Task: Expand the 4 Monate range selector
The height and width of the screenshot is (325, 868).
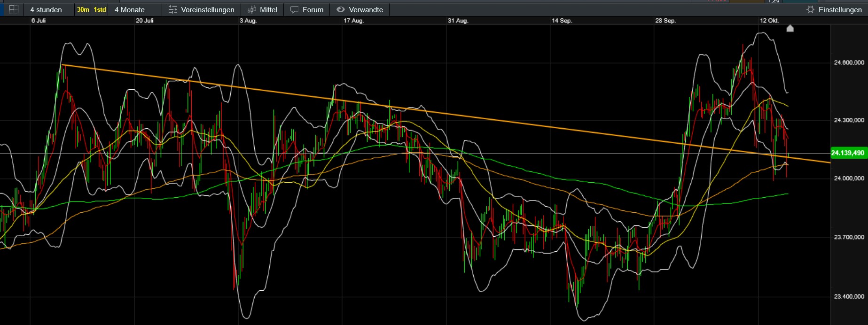Action: coord(130,9)
